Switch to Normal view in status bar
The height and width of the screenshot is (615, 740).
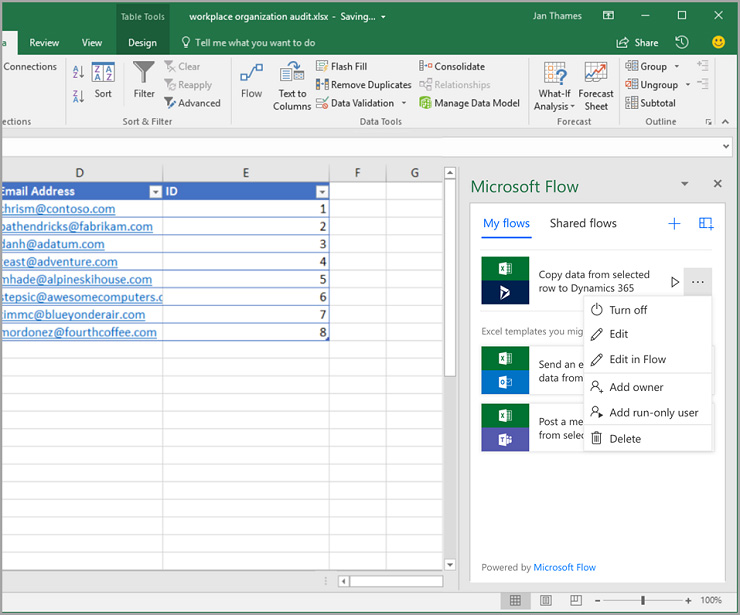coord(515,600)
